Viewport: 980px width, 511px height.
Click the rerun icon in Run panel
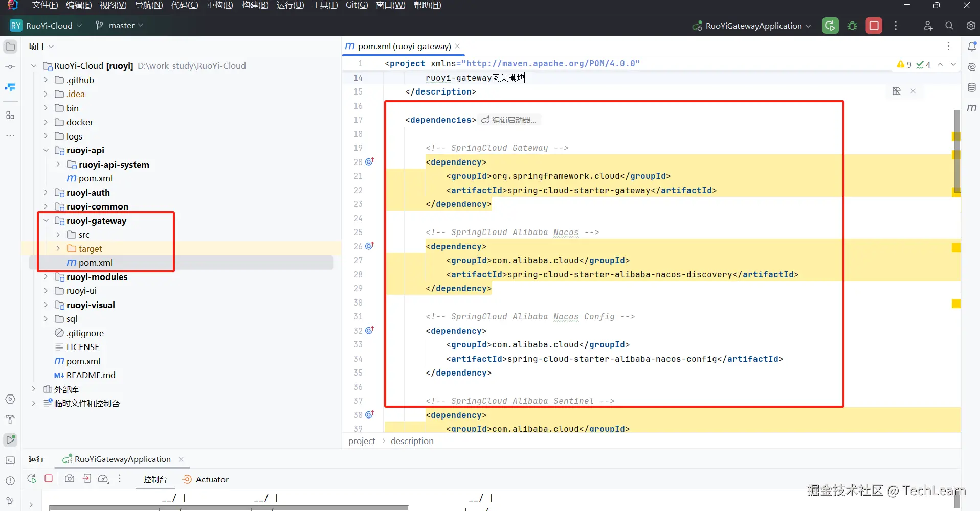32,479
